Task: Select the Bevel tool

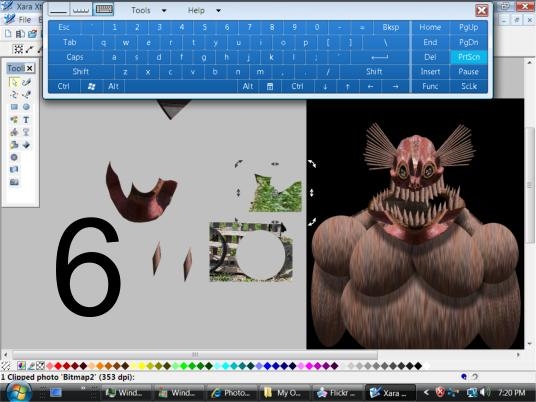Action: pos(26,145)
